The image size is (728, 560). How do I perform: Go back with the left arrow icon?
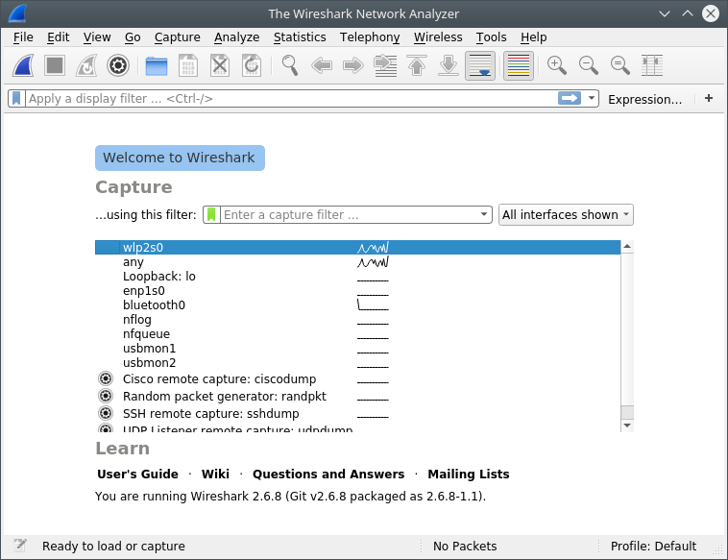click(x=322, y=65)
